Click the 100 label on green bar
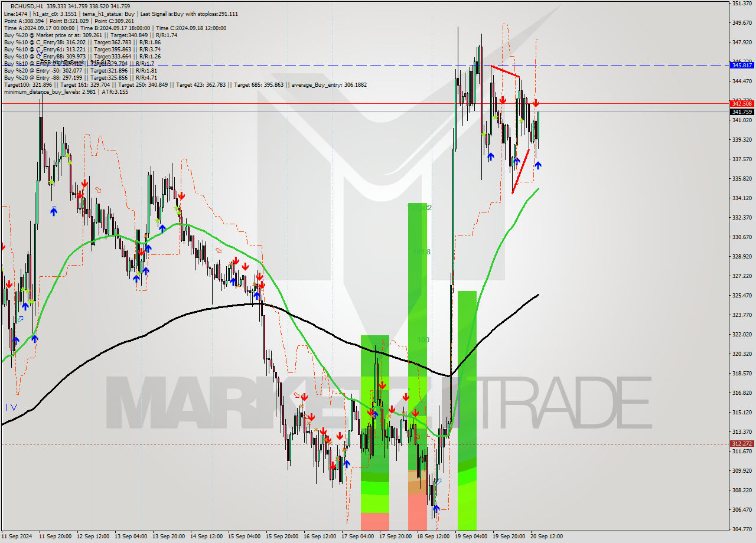The height and width of the screenshot is (543, 756). (x=423, y=340)
